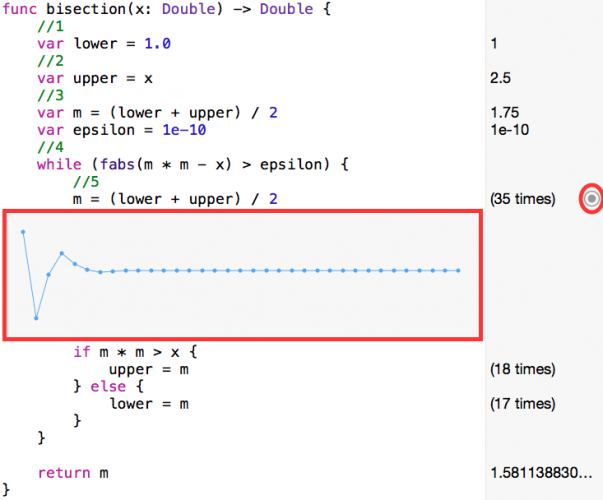Image resolution: width=603 pixels, height=500 pixels.
Task: Click the "} else {" line
Action: (108, 386)
